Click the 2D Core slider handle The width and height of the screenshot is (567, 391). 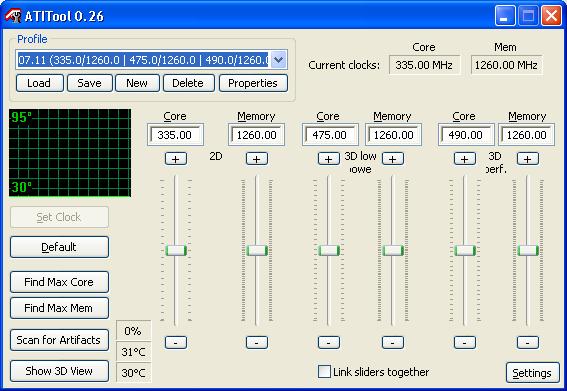point(176,250)
